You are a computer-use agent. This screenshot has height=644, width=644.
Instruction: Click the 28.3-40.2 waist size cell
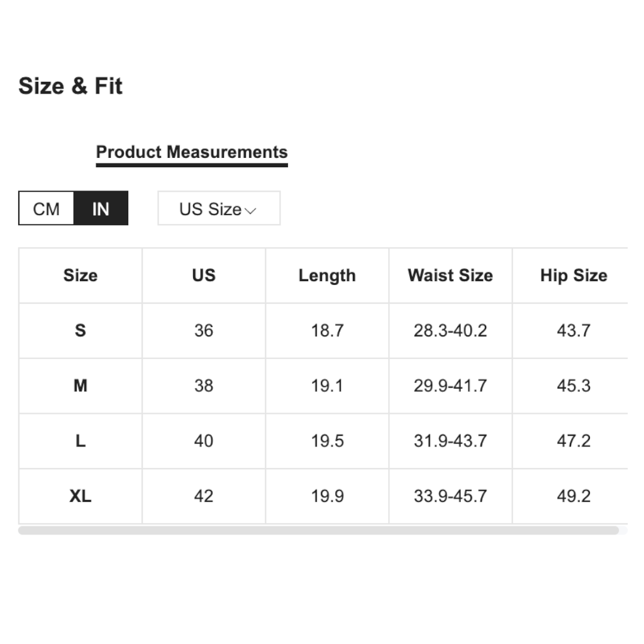450,330
